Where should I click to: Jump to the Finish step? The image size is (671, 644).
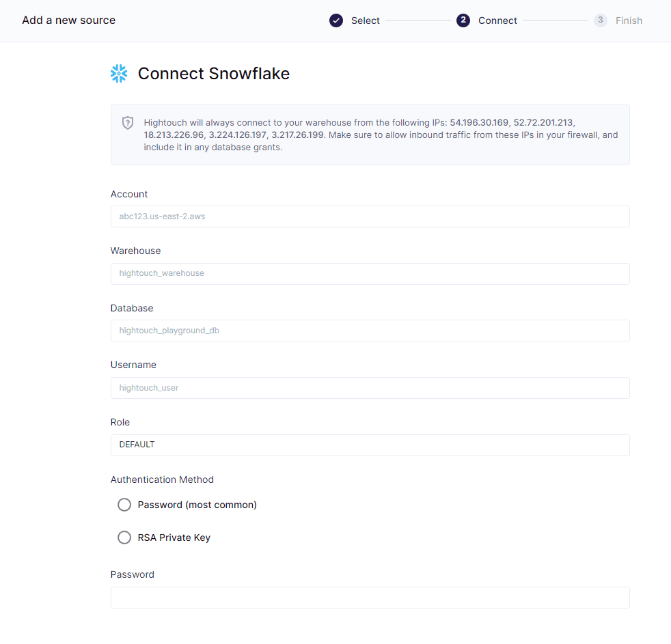click(629, 20)
